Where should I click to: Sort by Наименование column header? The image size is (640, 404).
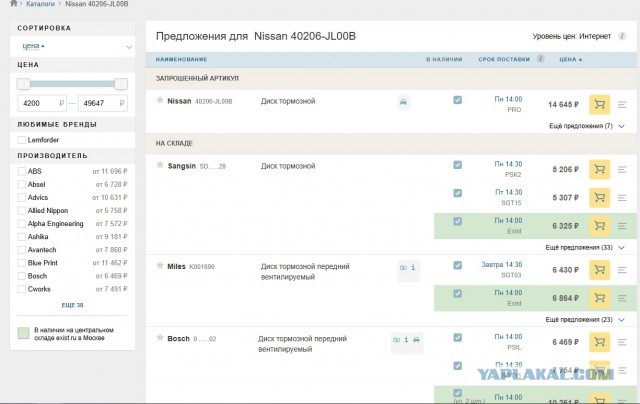pos(181,60)
